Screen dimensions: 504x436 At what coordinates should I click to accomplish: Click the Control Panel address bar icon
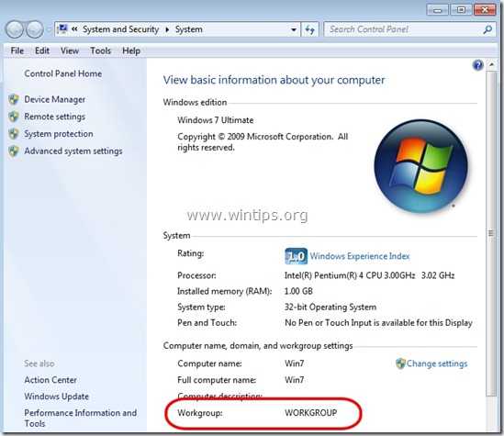click(62, 29)
